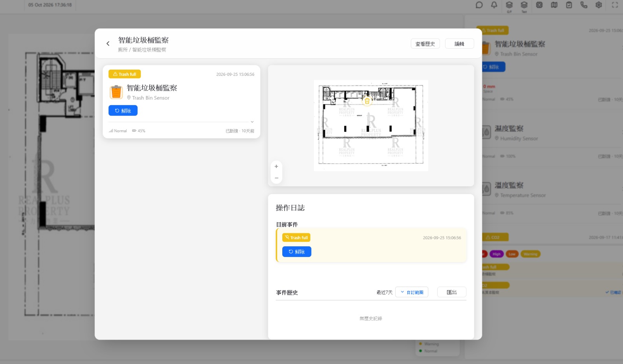Click the 無歷史記錄 empty message

[x=371, y=318]
